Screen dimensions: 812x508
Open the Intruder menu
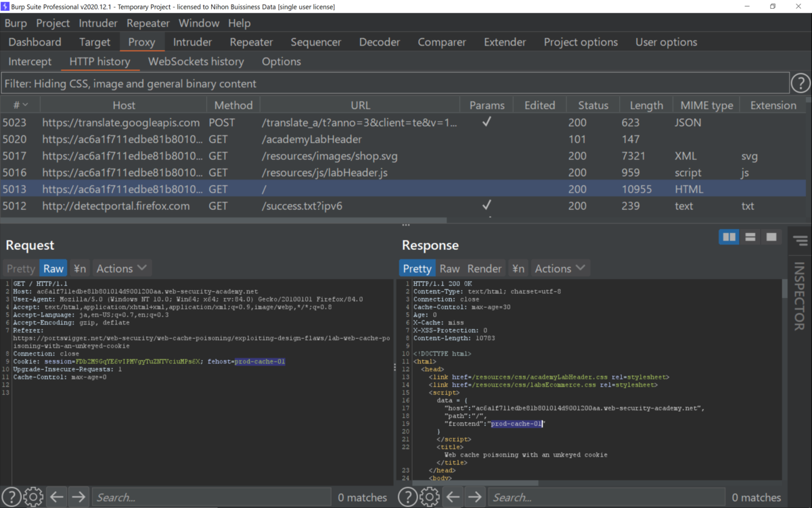coord(98,23)
